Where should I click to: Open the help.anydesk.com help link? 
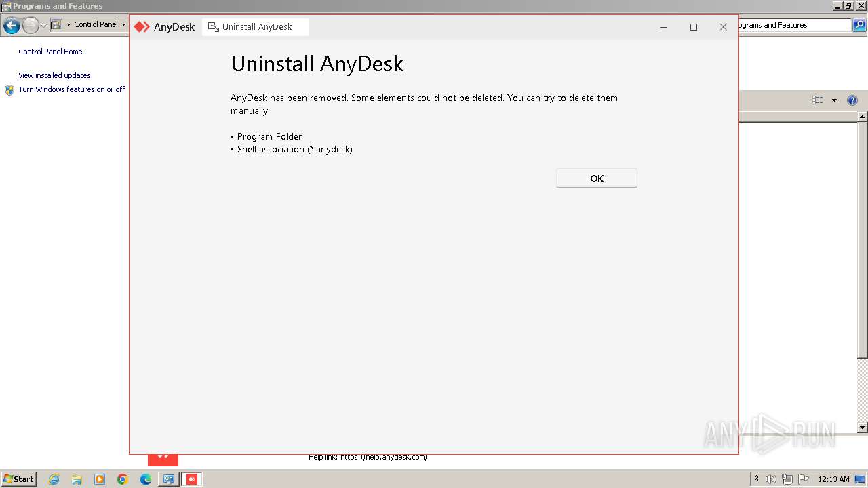point(384,457)
